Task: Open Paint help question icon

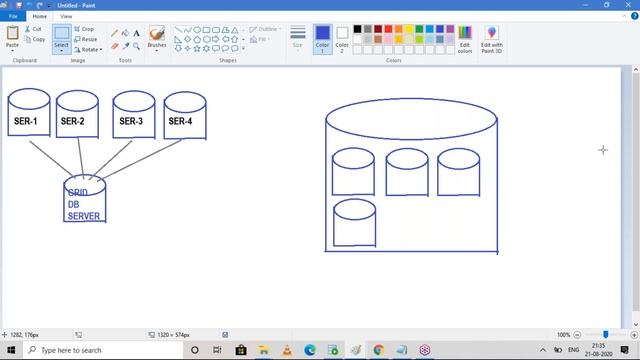Action: (x=635, y=16)
